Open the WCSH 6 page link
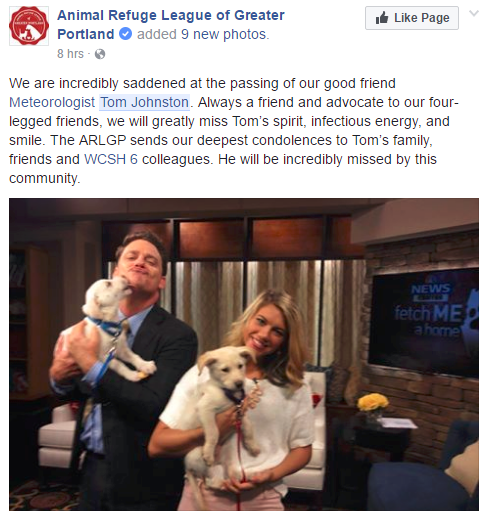Viewport: 489px width, 513px height. tap(111, 159)
